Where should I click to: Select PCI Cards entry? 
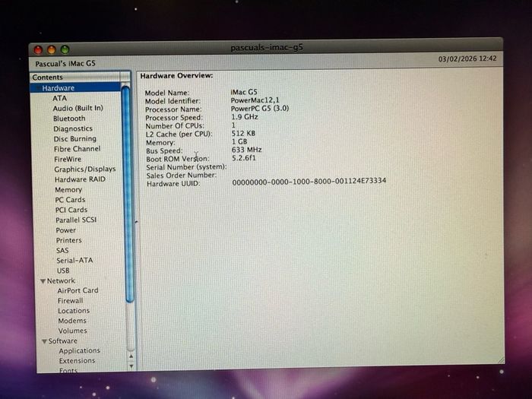71,210
